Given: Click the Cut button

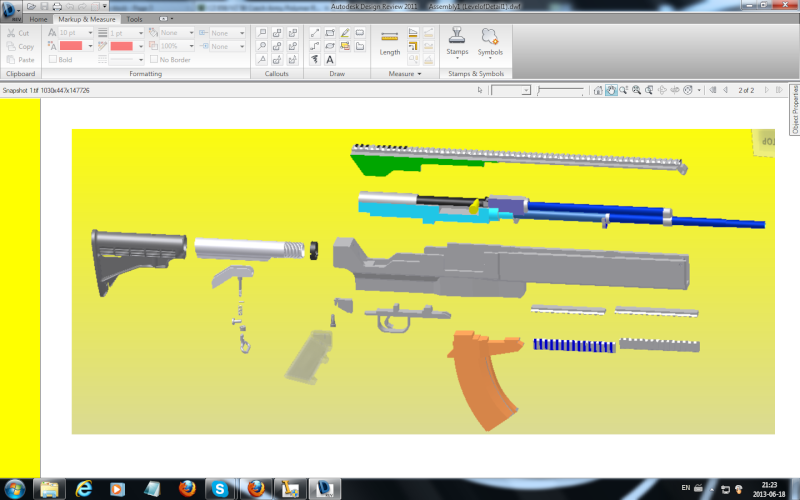Looking at the screenshot, I should pos(19,33).
